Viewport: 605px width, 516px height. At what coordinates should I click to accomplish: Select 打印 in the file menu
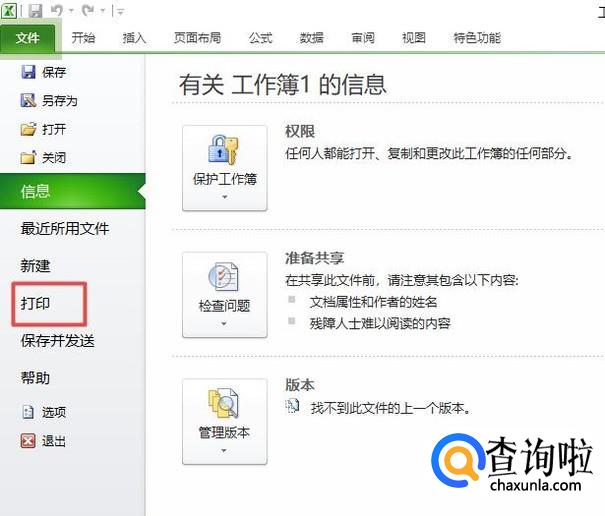click(35, 303)
